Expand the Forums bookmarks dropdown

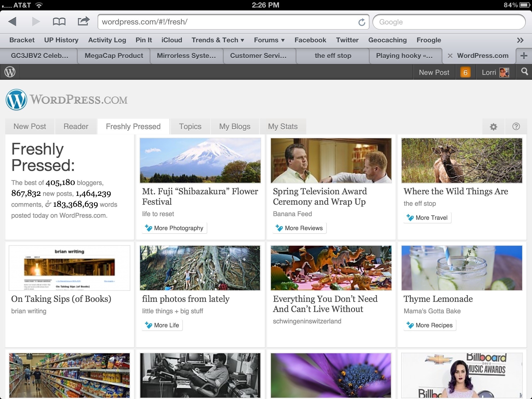(269, 40)
